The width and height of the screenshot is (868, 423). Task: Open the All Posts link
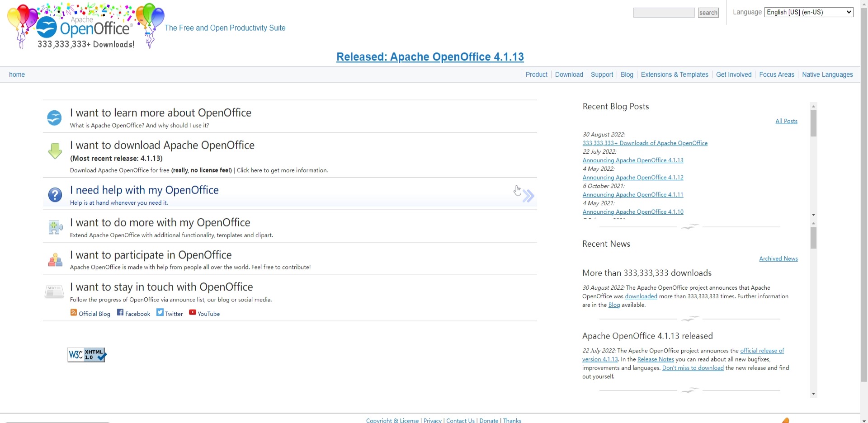coord(786,121)
